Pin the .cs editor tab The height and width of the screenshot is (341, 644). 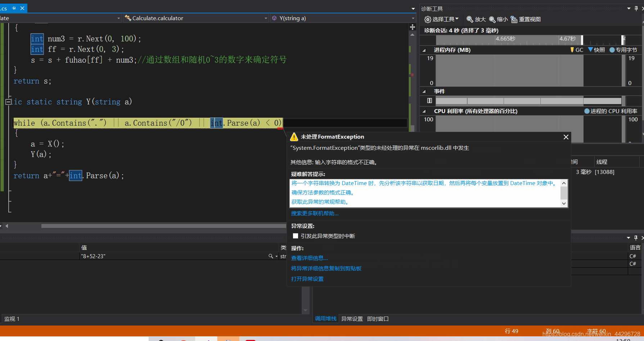14,8
